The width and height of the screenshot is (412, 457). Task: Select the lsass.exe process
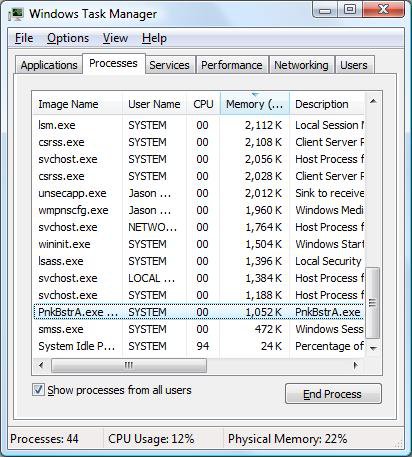point(198,261)
